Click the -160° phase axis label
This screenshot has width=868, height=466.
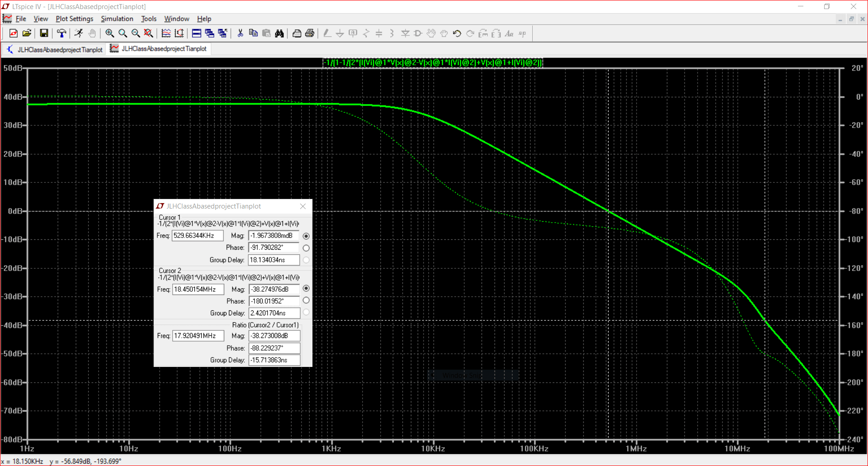(x=854, y=325)
